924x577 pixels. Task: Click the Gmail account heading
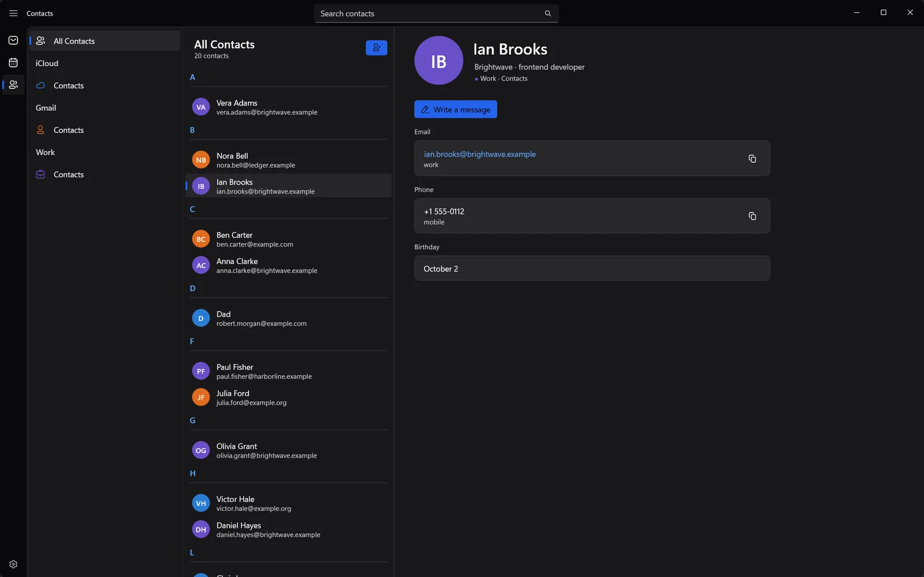46,108
